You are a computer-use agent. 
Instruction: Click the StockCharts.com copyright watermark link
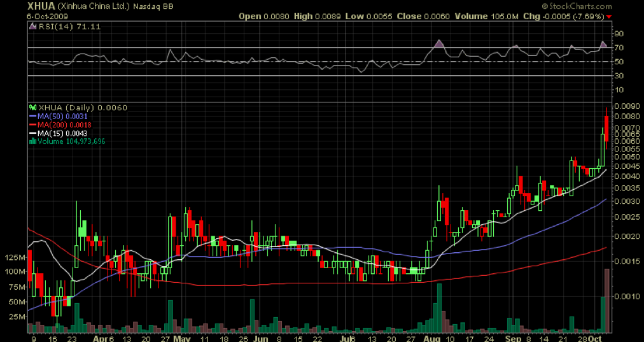[x=577, y=6]
